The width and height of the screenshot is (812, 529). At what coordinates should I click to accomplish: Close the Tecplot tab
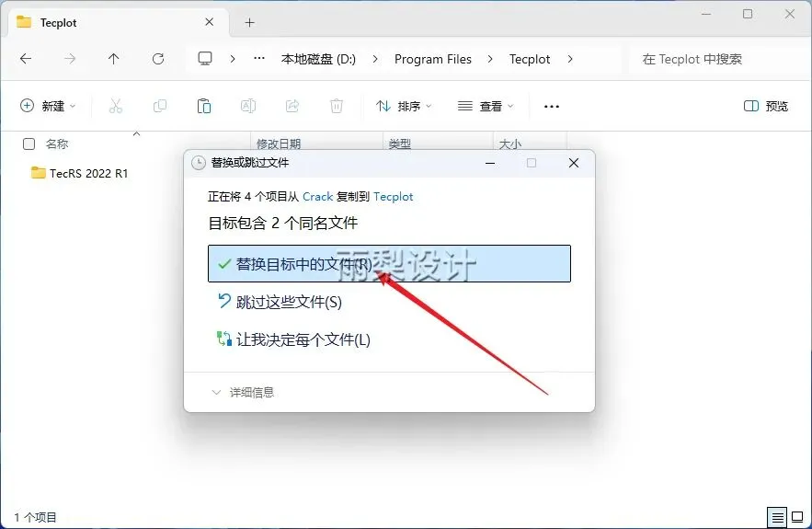[210, 22]
